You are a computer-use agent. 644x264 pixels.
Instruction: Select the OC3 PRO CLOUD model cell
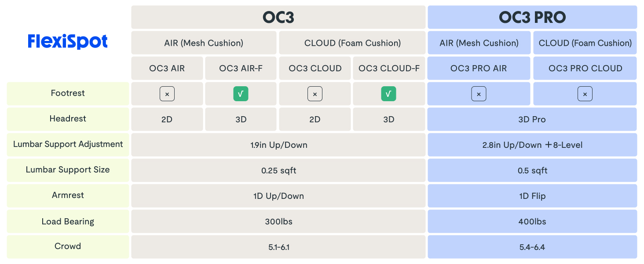[585, 68]
